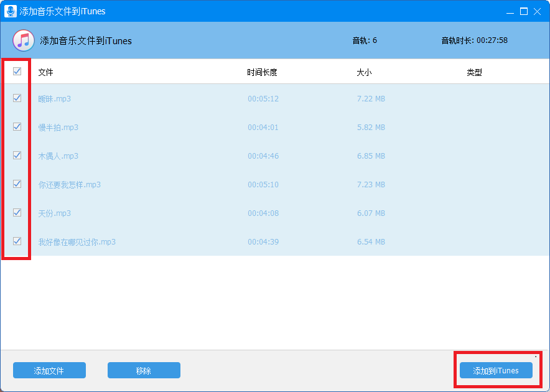Deselect the 我好像在哪见过你.mp3 checkbox
Image resolution: width=550 pixels, height=392 pixels.
coord(17,241)
